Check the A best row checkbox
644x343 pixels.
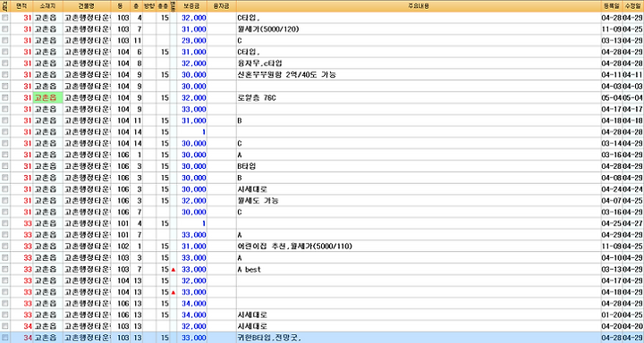5,270
